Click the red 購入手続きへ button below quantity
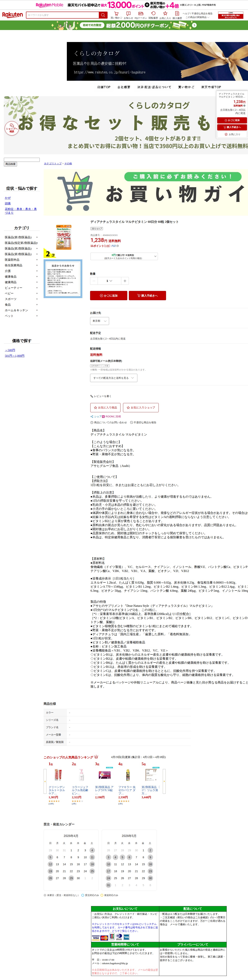The width and height of the screenshot is (248, 980). point(147,296)
